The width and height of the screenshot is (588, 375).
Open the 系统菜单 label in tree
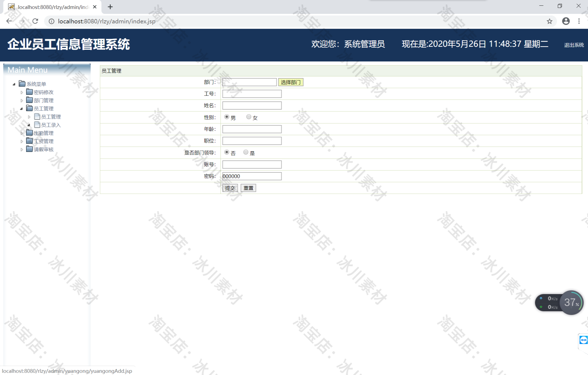point(36,84)
